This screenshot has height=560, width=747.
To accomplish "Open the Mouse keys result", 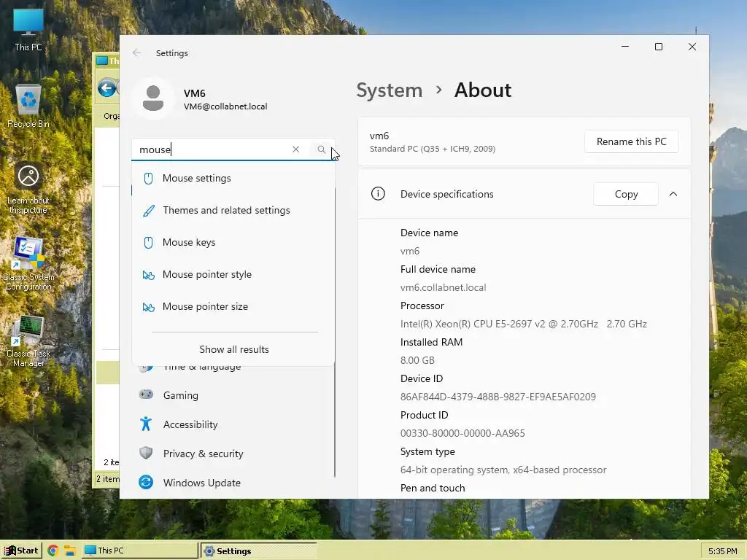I will (x=233, y=242).
